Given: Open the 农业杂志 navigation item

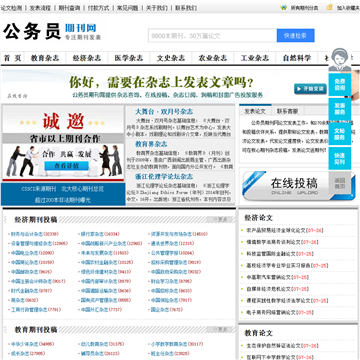Looking at the screenshot, I should pos(213,58).
